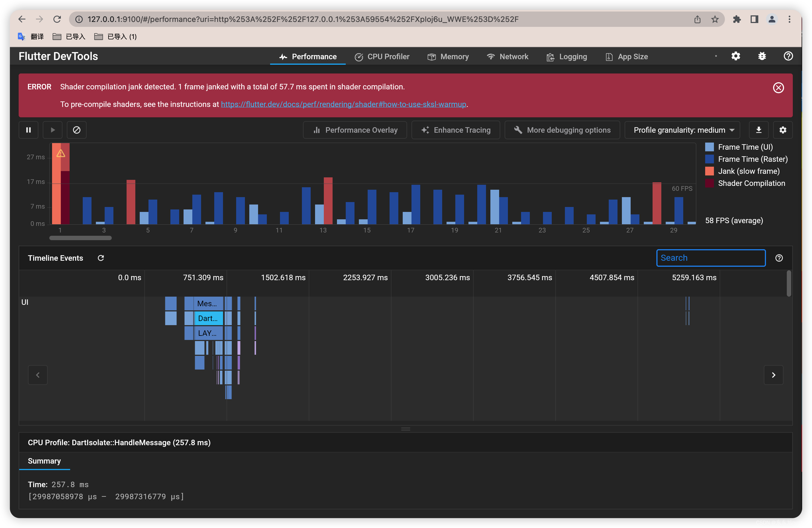Click the frame chart horizontal scrollbar
The height and width of the screenshot is (528, 812).
pos(81,238)
